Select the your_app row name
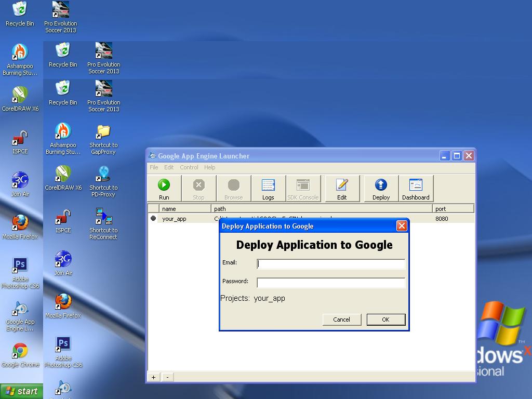 [174, 219]
